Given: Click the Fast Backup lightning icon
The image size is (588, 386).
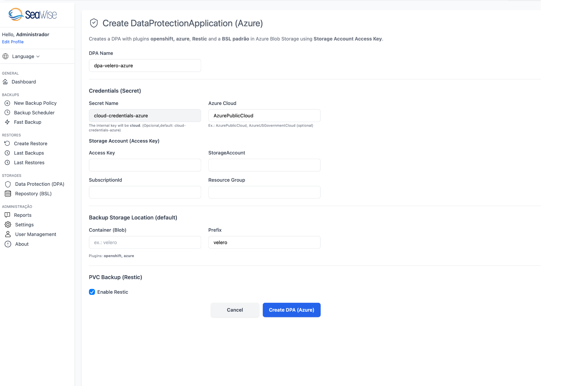Looking at the screenshot, I should point(7,122).
